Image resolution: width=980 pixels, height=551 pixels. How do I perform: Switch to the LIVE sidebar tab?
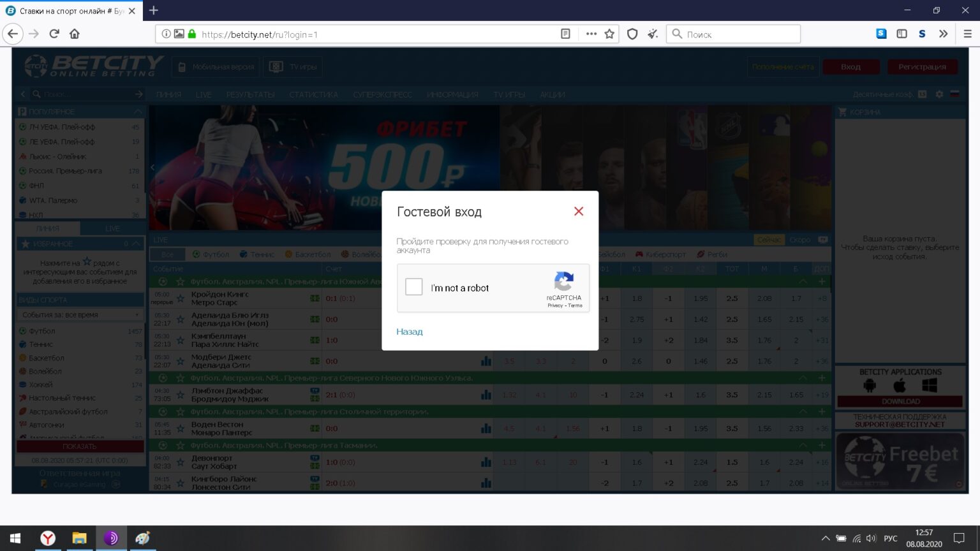[x=112, y=228]
